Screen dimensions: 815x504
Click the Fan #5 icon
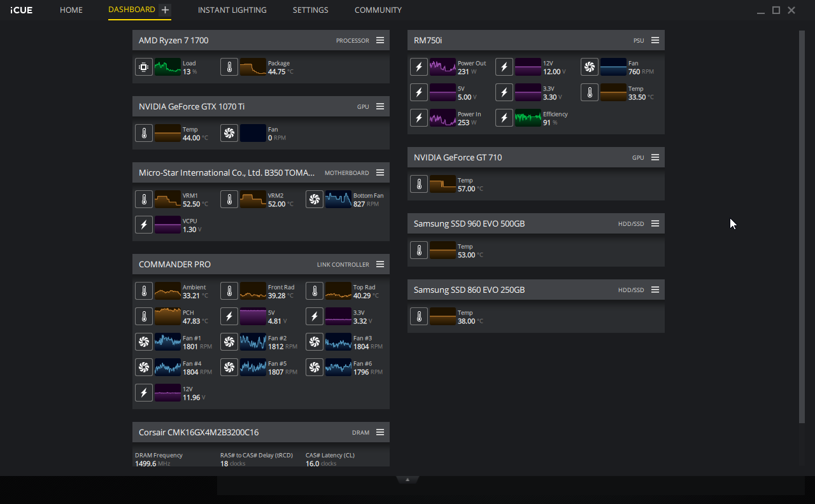tap(229, 367)
